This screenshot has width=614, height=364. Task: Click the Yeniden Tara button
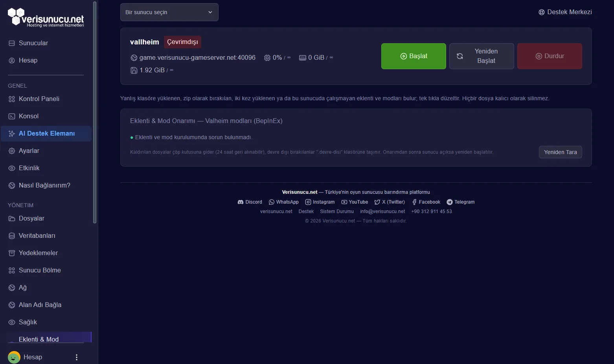click(561, 152)
